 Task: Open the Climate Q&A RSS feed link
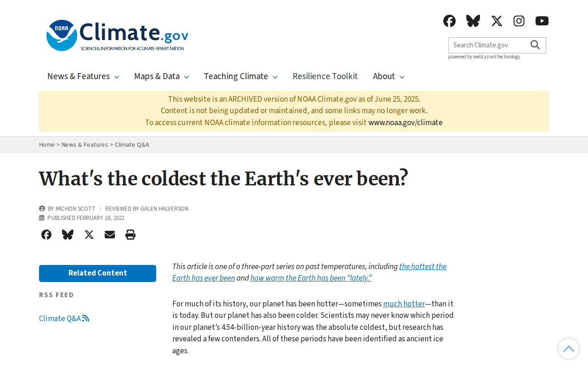click(x=64, y=318)
